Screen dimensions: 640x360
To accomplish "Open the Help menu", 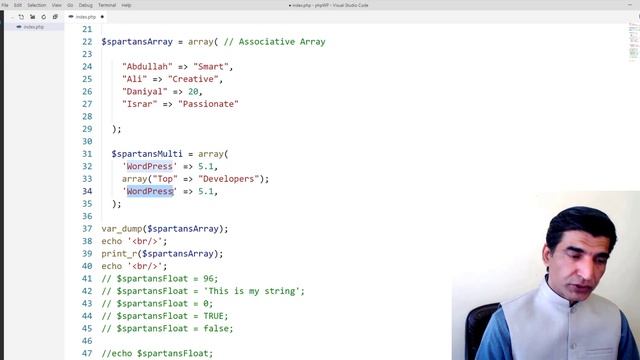I will coord(127,5).
